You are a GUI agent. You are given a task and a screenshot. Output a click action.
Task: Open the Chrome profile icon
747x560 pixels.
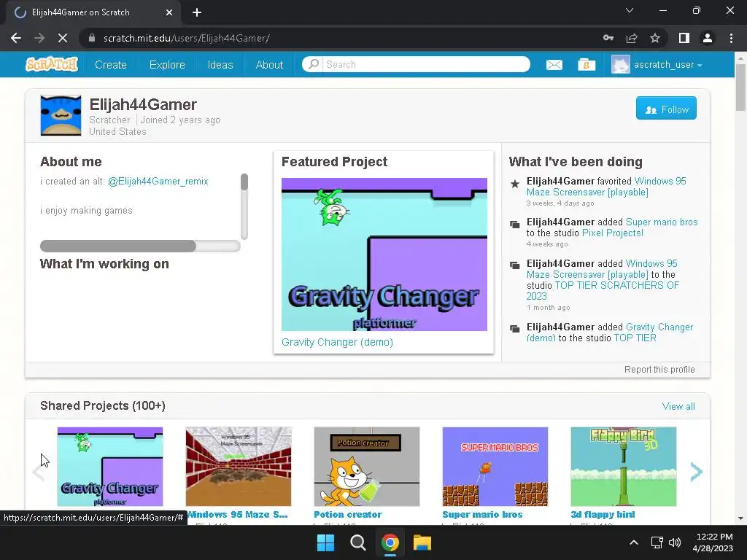tap(708, 38)
